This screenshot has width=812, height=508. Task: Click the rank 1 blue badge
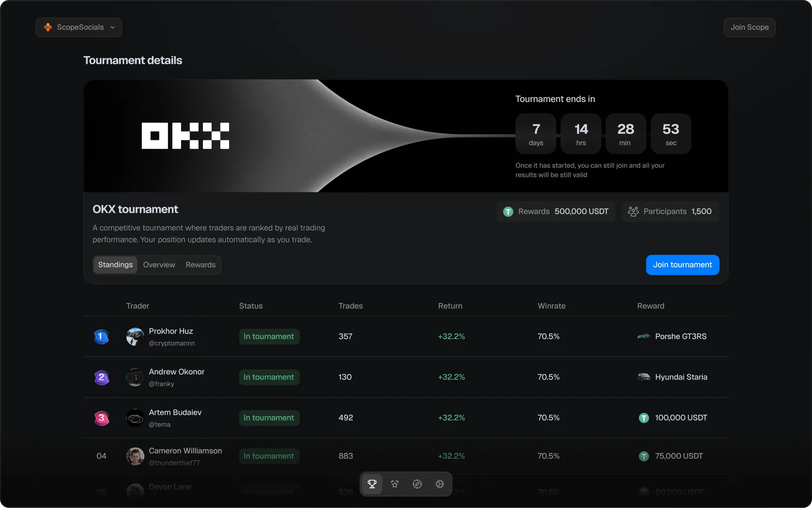pyautogui.click(x=101, y=336)
